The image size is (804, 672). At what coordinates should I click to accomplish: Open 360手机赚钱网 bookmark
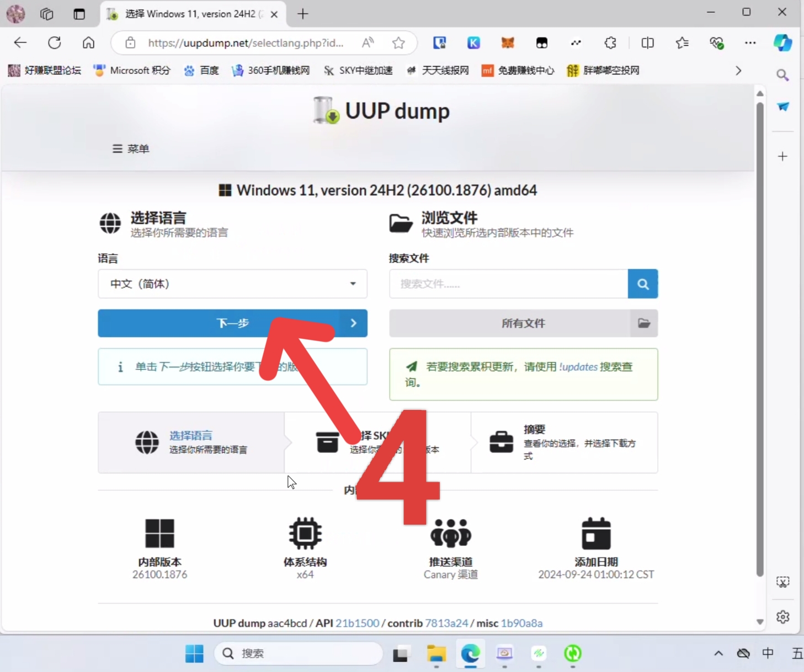[270, 71]
